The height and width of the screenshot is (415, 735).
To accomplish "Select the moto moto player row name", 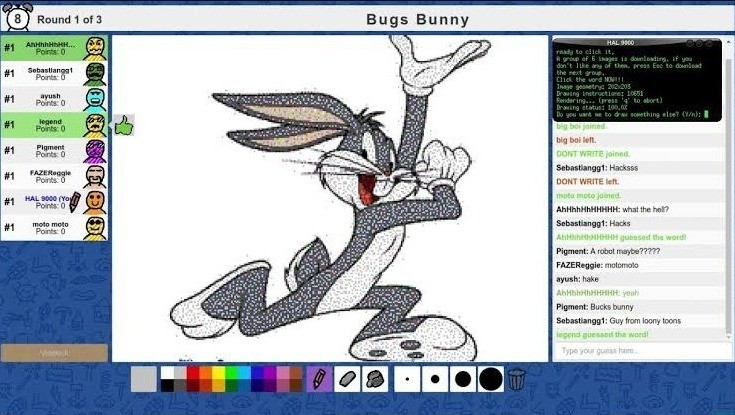I will tap(50, 225).
